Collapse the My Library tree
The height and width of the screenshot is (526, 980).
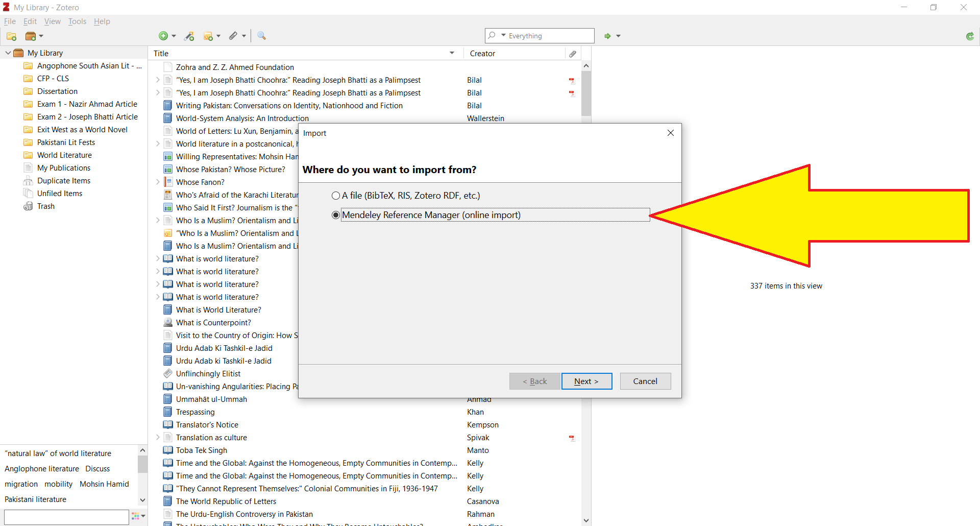8,52
